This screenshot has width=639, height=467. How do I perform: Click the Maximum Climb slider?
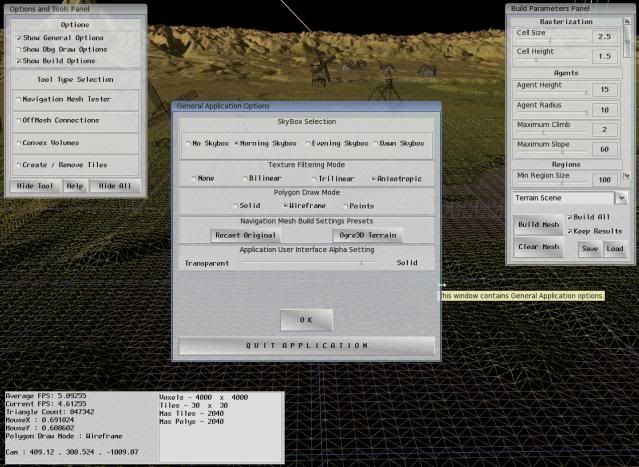point(553,132)
